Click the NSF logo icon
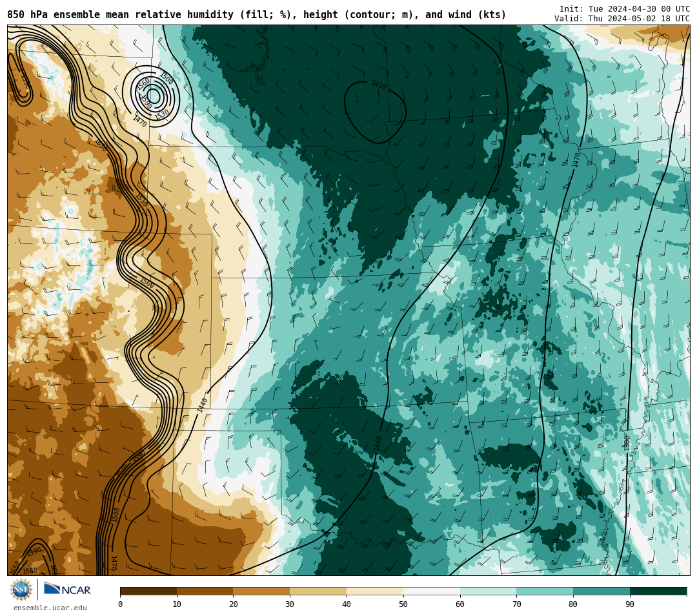 tap(21, 590)
